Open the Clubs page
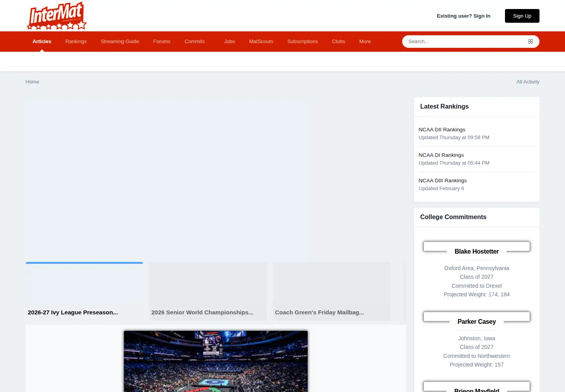Viewport: 565px width, 392px height. [x=339, y=42]
